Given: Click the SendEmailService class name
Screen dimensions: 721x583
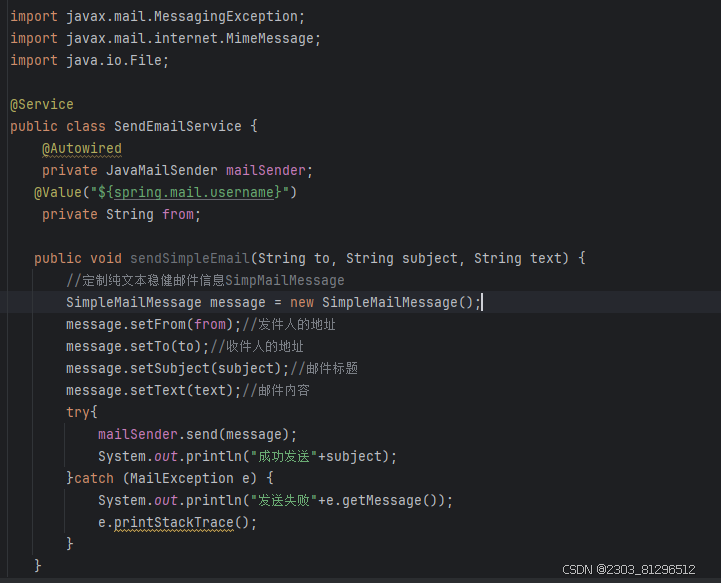Looking at the screenshot, I should (177, 126).
